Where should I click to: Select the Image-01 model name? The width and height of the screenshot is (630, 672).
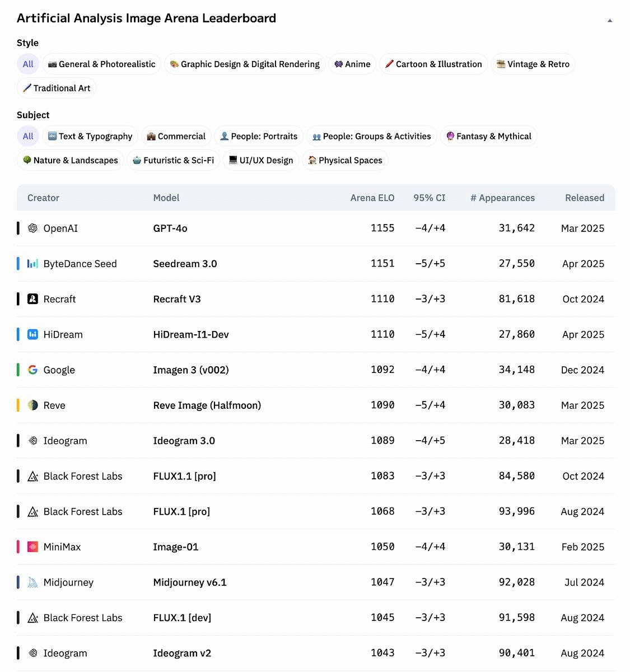[x=176, y=547]
